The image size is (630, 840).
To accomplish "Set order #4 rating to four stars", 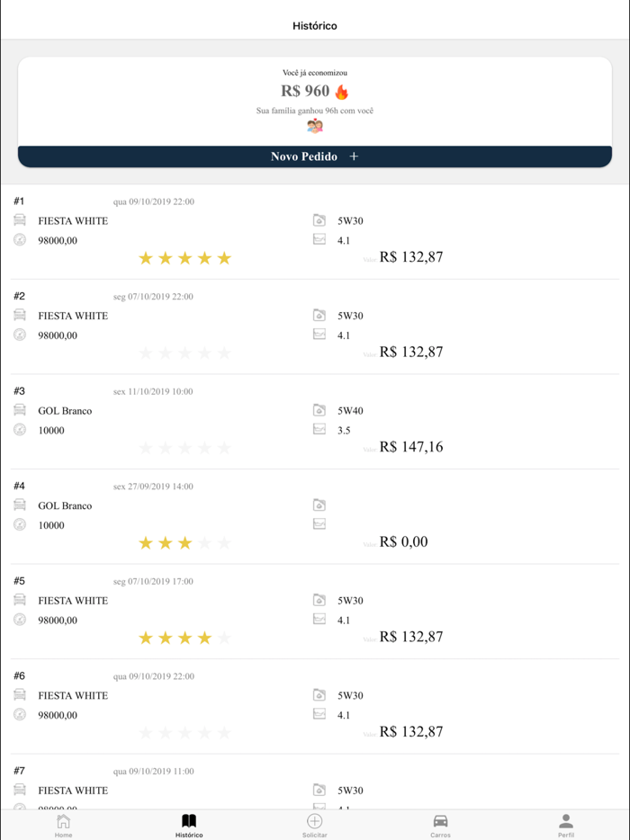I will point(204,543).
